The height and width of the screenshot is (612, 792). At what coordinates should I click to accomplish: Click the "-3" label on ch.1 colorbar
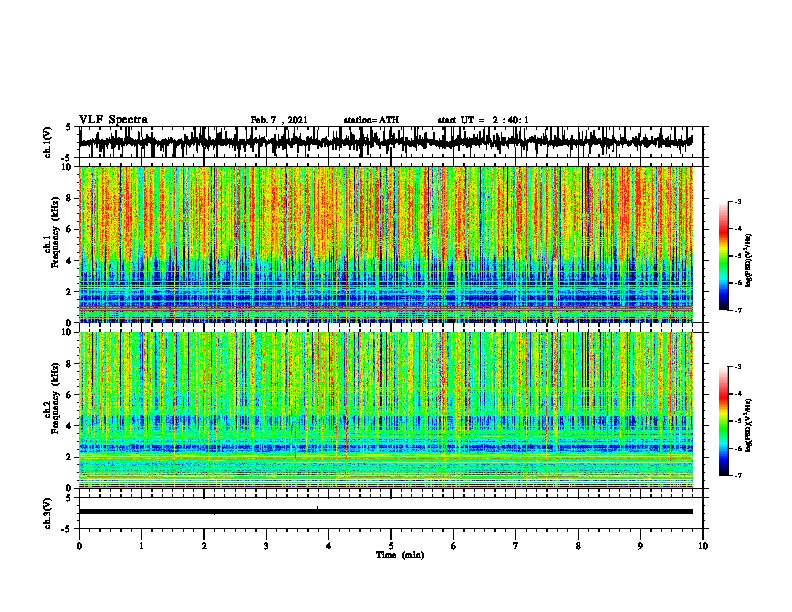click(x=737, y=201)
